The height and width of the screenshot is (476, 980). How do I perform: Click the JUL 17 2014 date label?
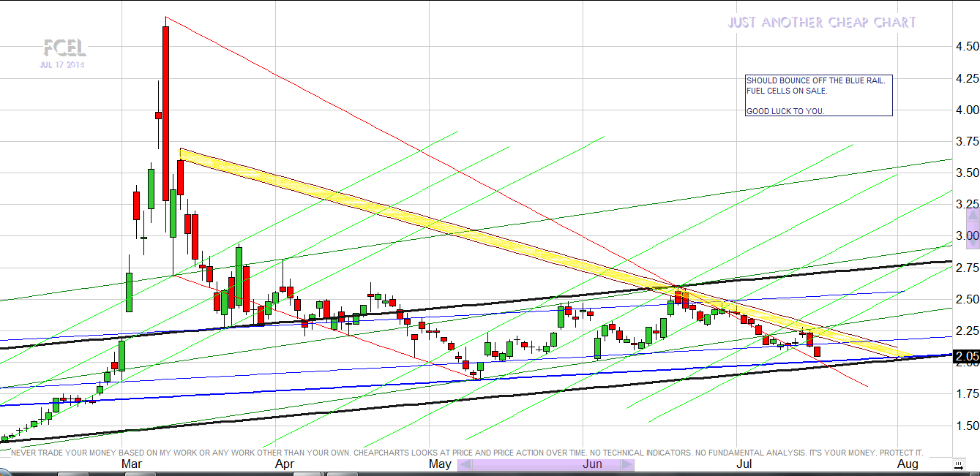(x=62, y=65)
